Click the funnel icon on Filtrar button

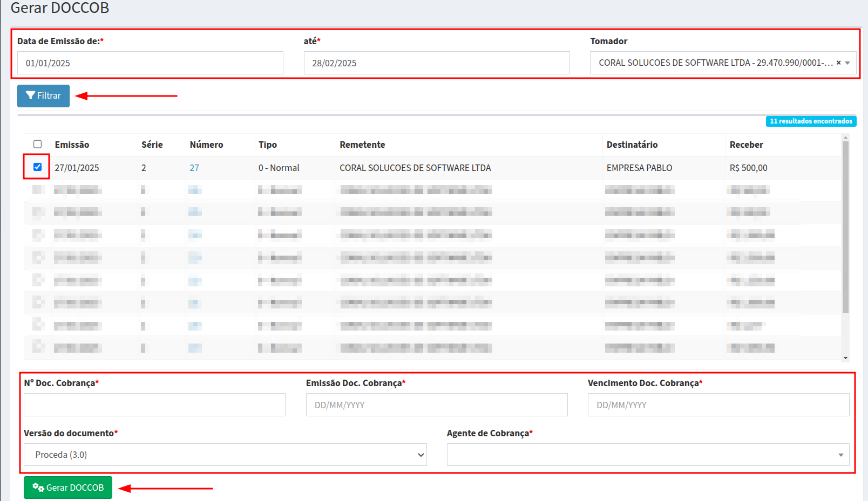[30, 95]
